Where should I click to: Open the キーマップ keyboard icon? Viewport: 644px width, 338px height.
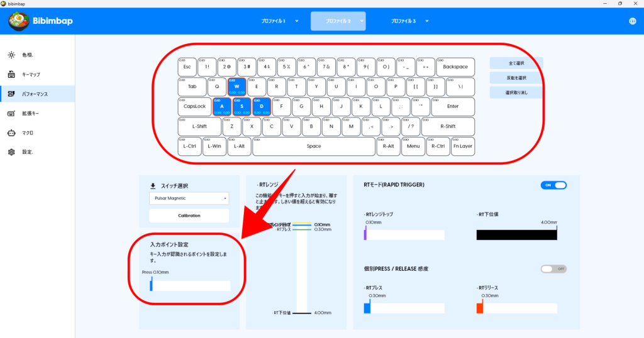[x=11, y=74]
